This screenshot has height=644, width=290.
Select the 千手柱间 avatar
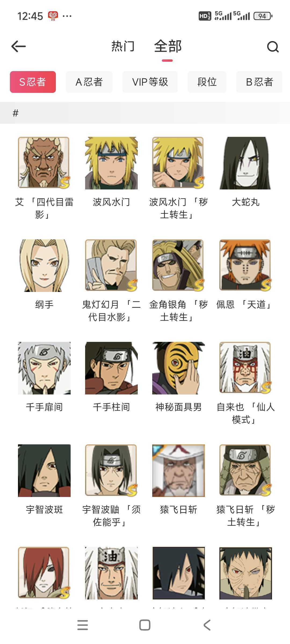[111, 368]
